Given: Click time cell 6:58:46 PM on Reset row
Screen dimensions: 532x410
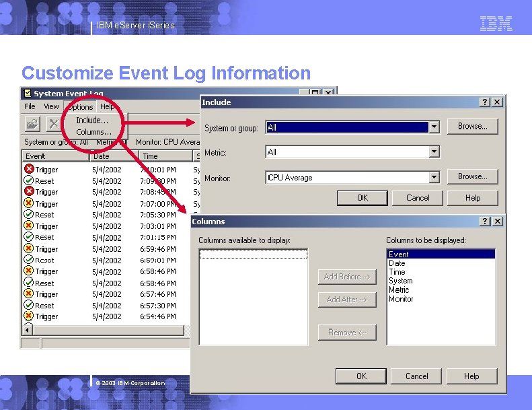Looking at the screenshot, I should click(x=158, y=283).
